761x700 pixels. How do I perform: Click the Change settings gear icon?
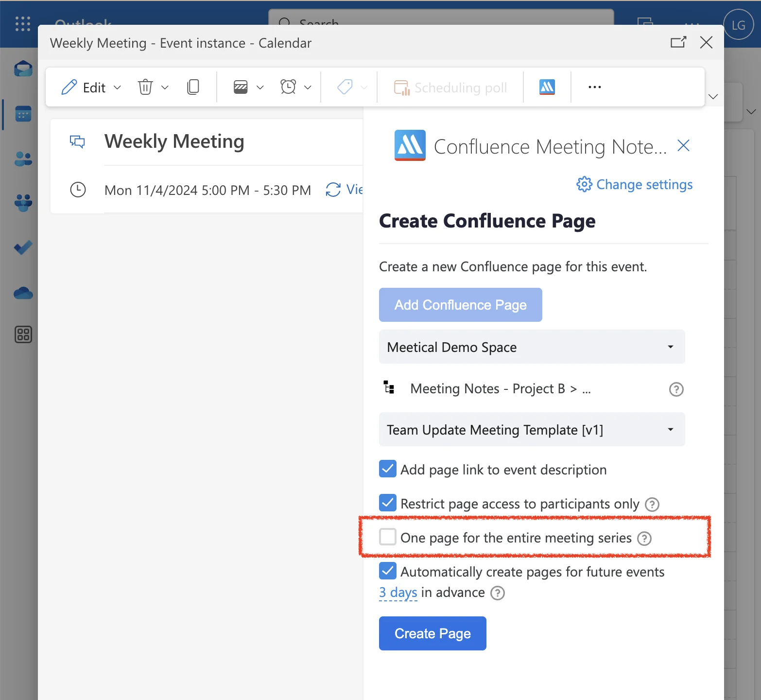point(584,184)
